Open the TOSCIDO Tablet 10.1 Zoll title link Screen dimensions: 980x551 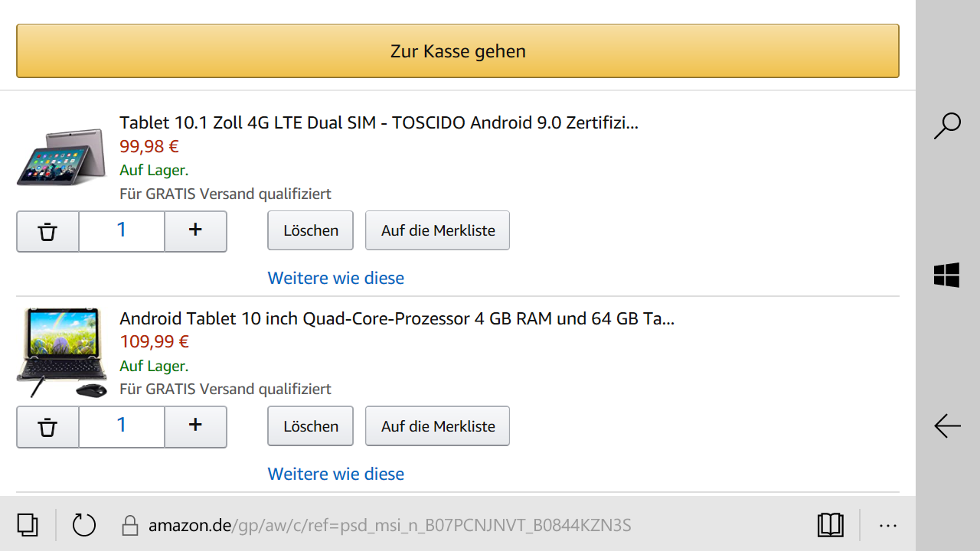pos(379,122)
